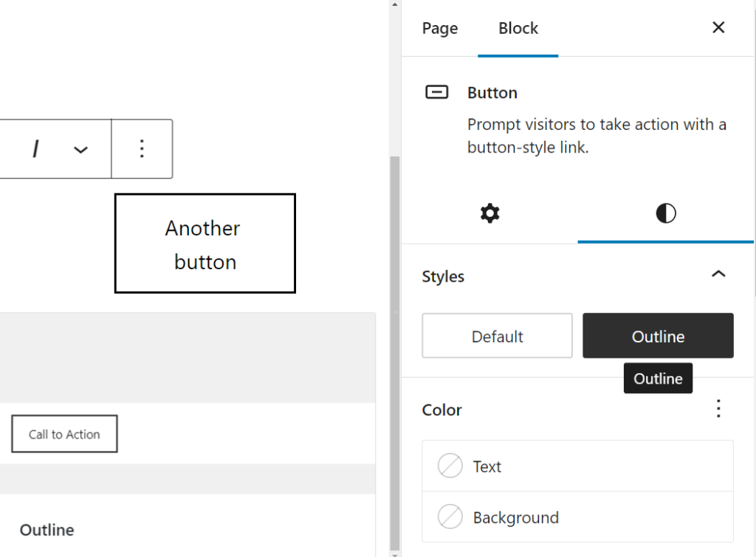The width and height of the screenshot is (756, 557).
Task: Open the half-circle Styles tab
Action: pos(666,213)
